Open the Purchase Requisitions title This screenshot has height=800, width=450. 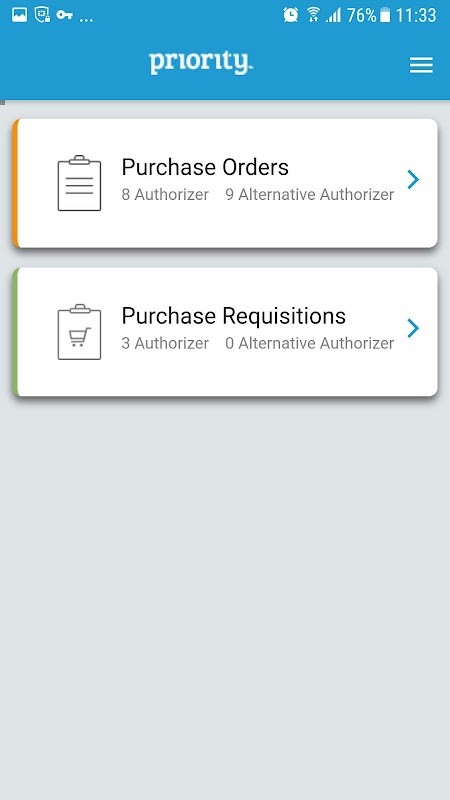pos(234,316)
